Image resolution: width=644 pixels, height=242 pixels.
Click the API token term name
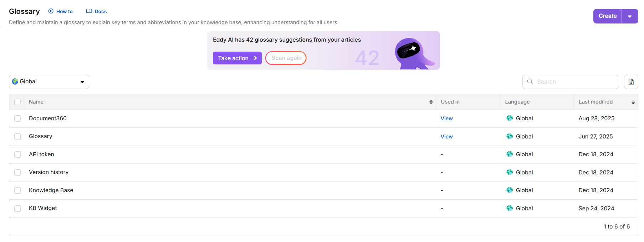tap(41, 154)
